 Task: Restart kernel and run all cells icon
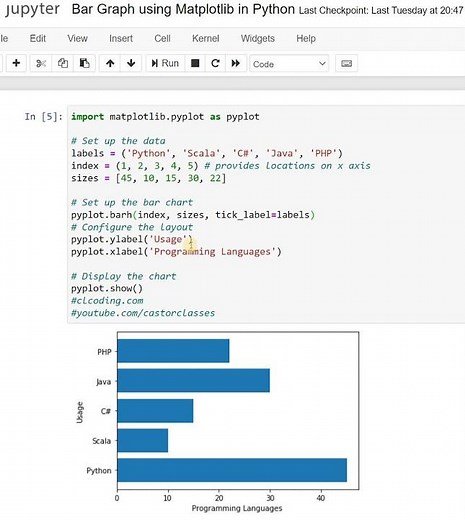236,63
